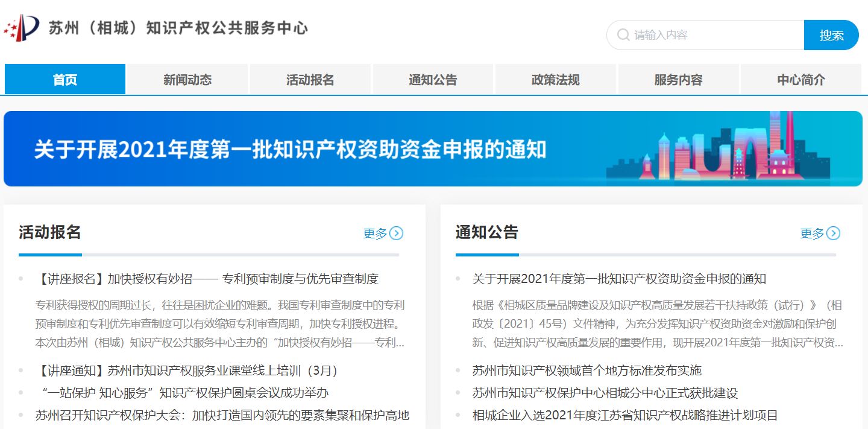This screenshot has height=429, width=868.
Task: Open the 服务内容 tab
Action: (678, 80)
